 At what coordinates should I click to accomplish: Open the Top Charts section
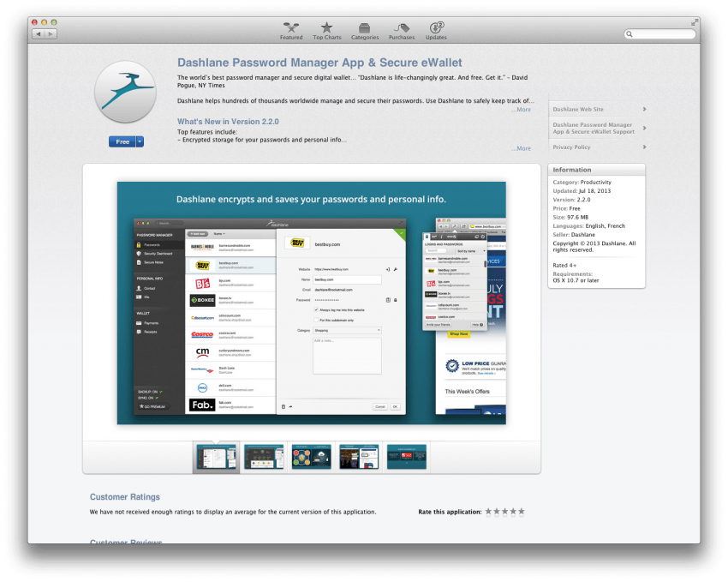327,31
